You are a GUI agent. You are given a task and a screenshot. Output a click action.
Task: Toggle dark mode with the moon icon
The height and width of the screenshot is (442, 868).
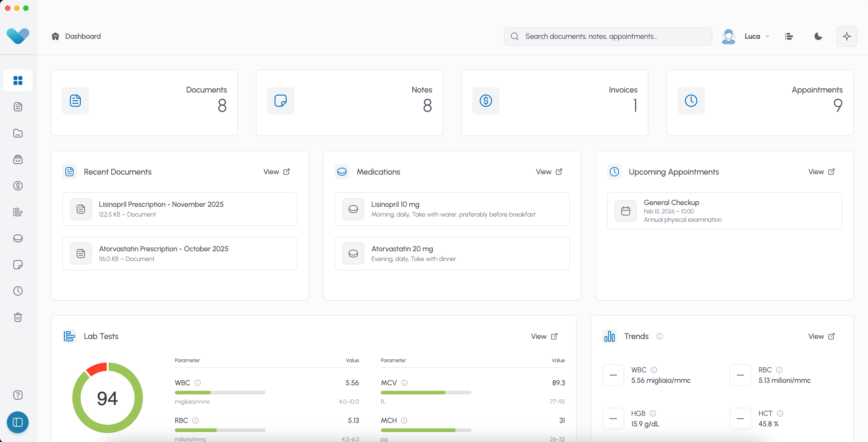point(818,36)
